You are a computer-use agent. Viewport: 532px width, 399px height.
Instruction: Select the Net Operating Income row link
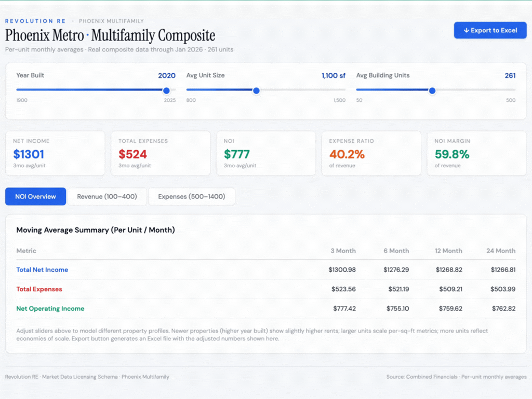[50, 308]
